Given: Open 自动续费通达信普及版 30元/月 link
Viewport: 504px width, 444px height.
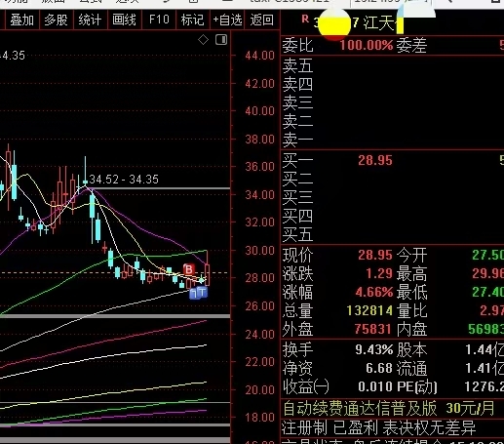Looking at the screenshot, I should click(389, 408).
